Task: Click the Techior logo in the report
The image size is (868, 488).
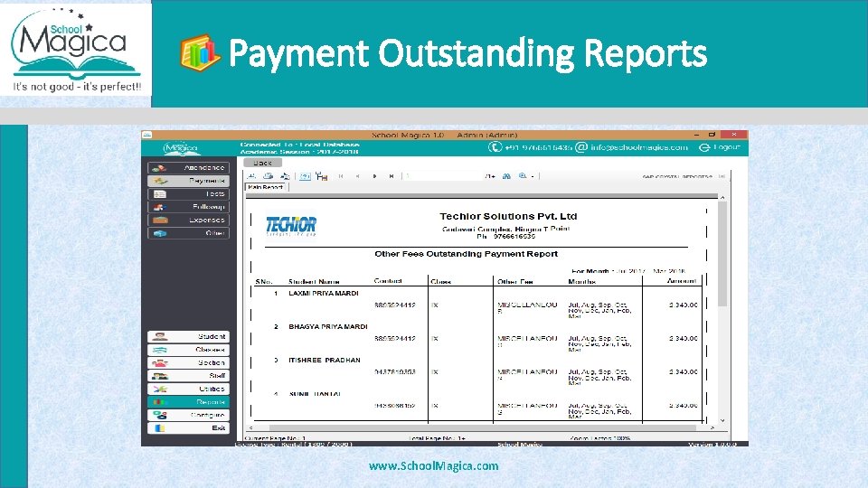Action: coord(291,226)
